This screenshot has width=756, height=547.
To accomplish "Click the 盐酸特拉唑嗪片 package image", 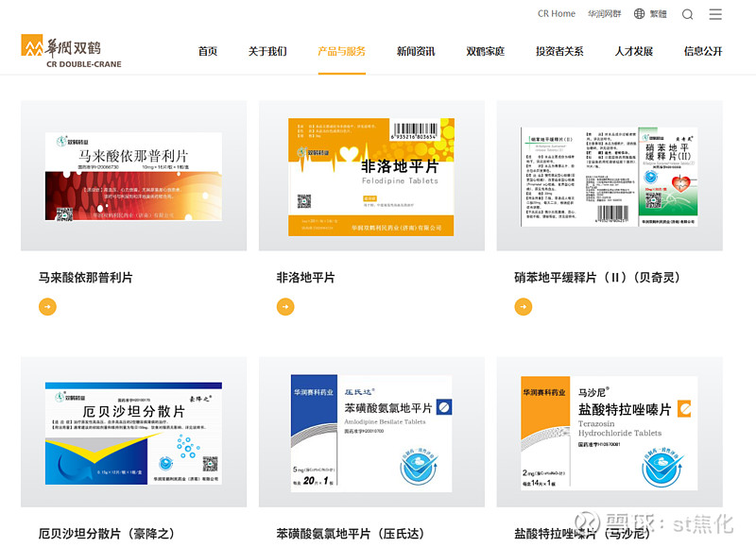I will pyautogui.click(x=610, y=433).
